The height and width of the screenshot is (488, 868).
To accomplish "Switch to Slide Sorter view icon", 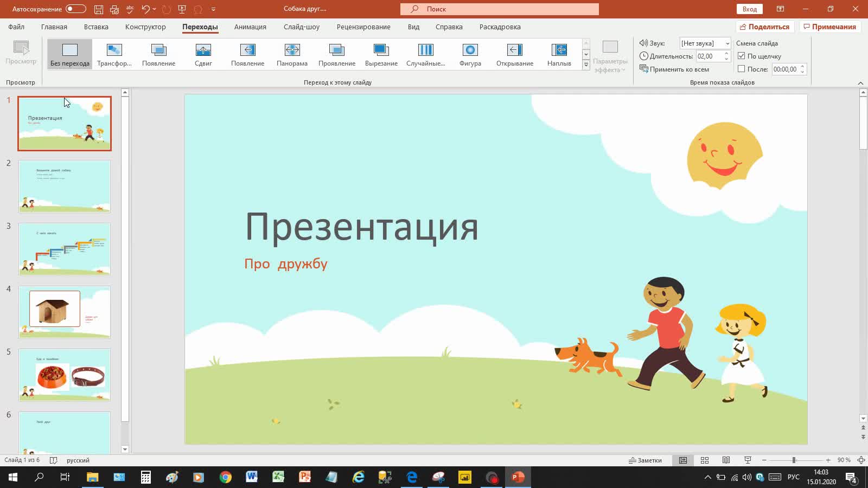I will [705, 460].
